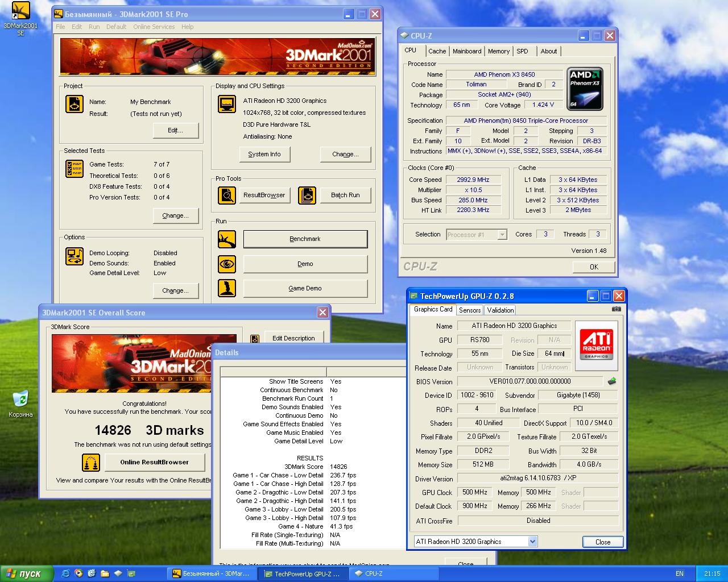This screenshot has width=728, height=582.
Task: Click the Game 4 - Nature result row
Action: tap(312, 526)
